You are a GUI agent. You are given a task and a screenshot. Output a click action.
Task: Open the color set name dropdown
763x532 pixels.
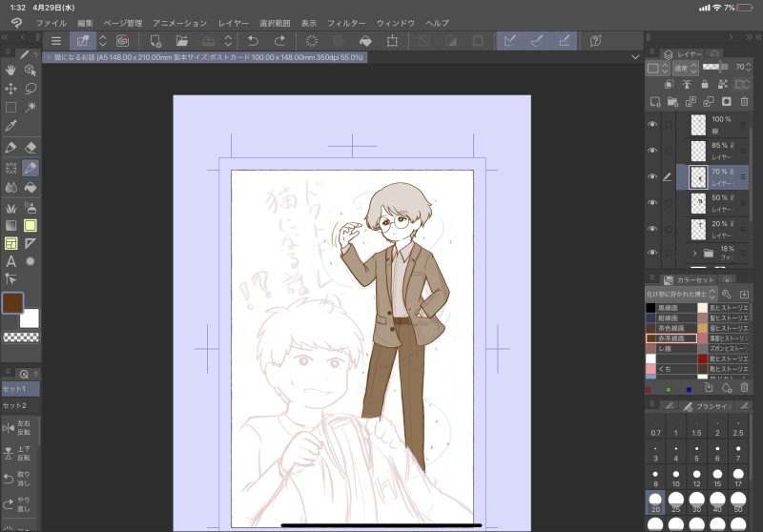pyautogui.click(x=681, y=294)
